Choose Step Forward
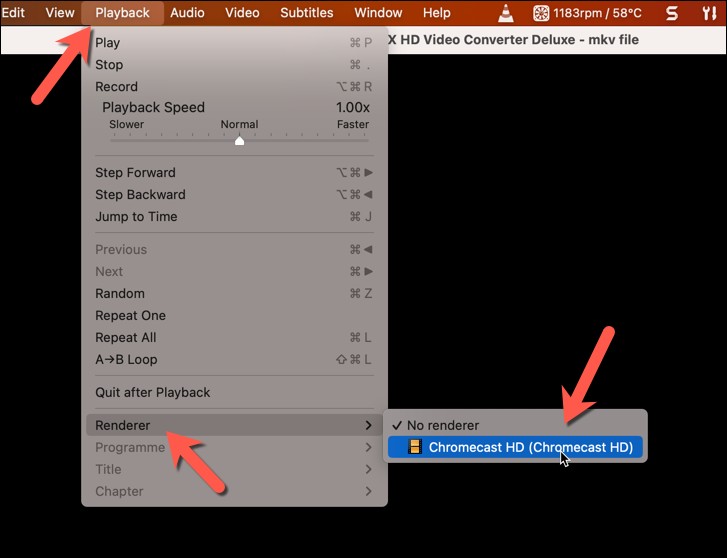The height and width of the screenshot is (558, 727). click(x=234, y=173)
